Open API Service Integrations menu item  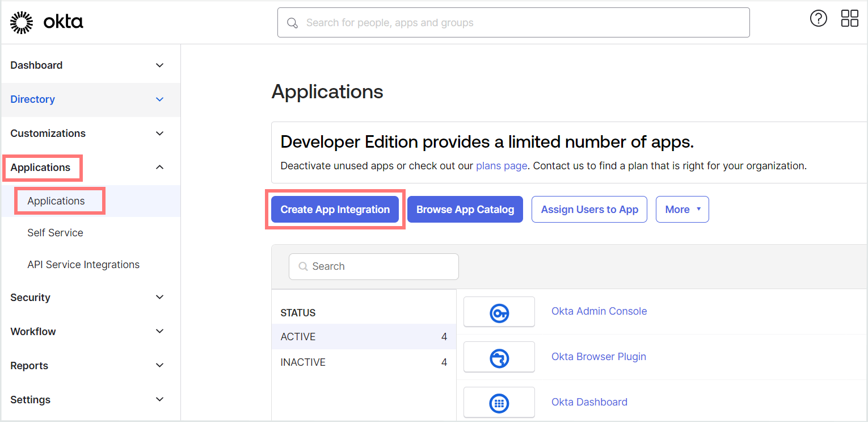(x=83, y=265)
